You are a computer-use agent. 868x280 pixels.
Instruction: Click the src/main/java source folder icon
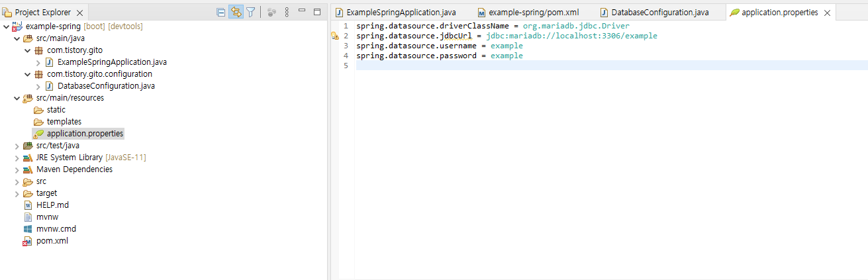(x=28, y=38)
